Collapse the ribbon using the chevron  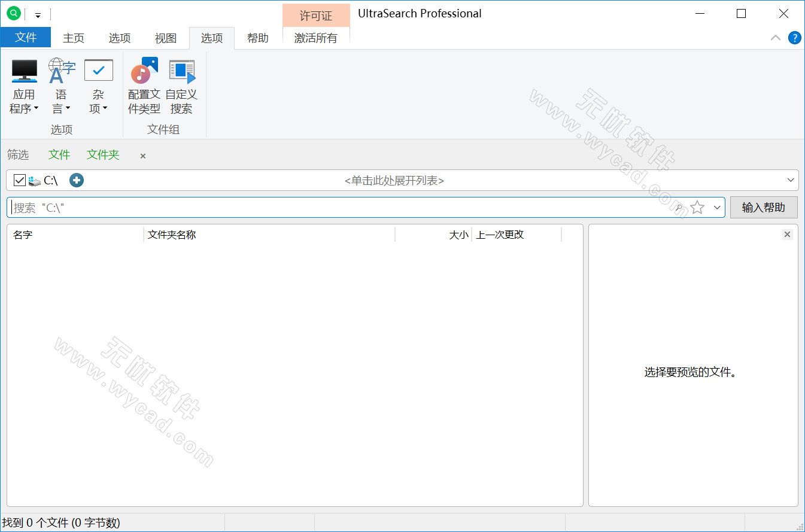(775, 37)
